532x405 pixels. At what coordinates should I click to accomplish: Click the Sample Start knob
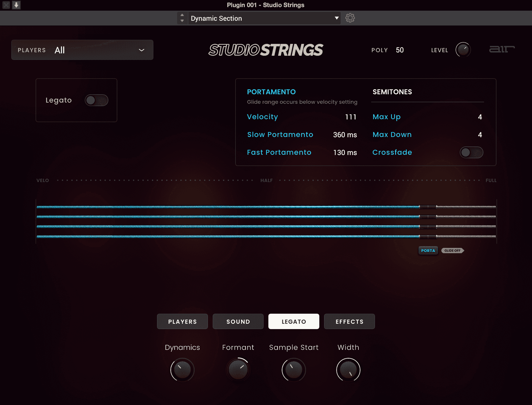pyautogui.click(x=294, y=370)
